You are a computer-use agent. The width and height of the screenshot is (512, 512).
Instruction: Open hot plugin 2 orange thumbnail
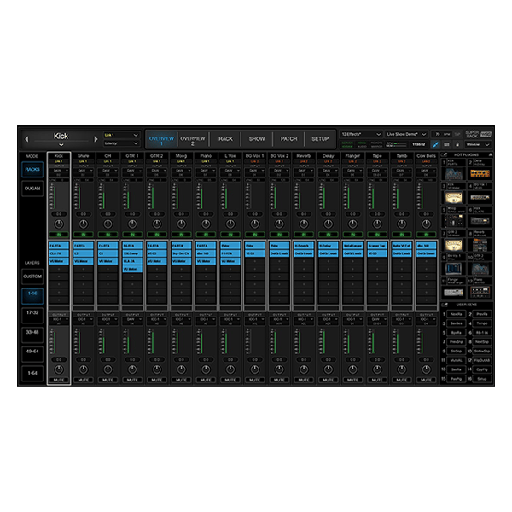(x=480, y=174)
